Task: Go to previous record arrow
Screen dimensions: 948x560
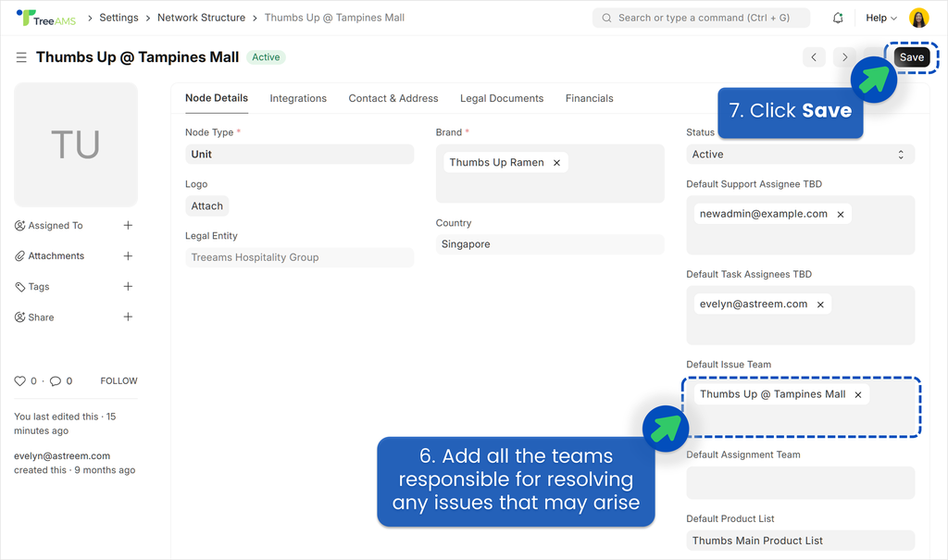Action: coord(814,57)
